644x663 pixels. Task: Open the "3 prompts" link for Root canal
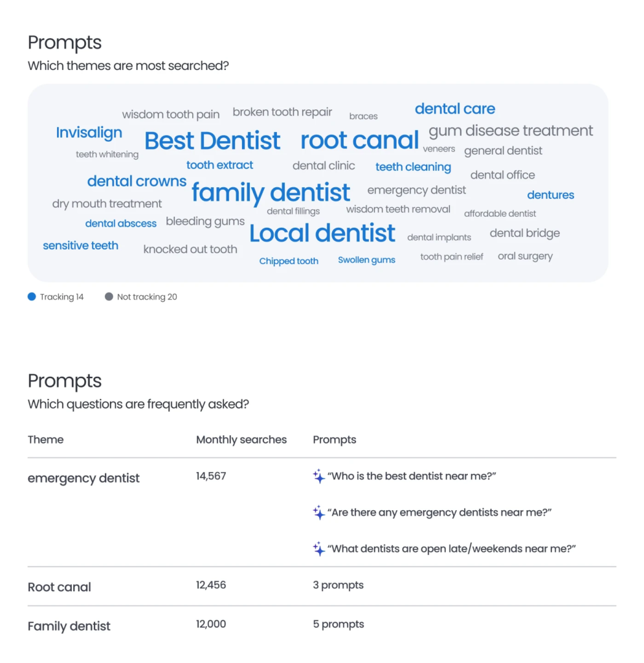pyautogui.click(x=338, y=585)
